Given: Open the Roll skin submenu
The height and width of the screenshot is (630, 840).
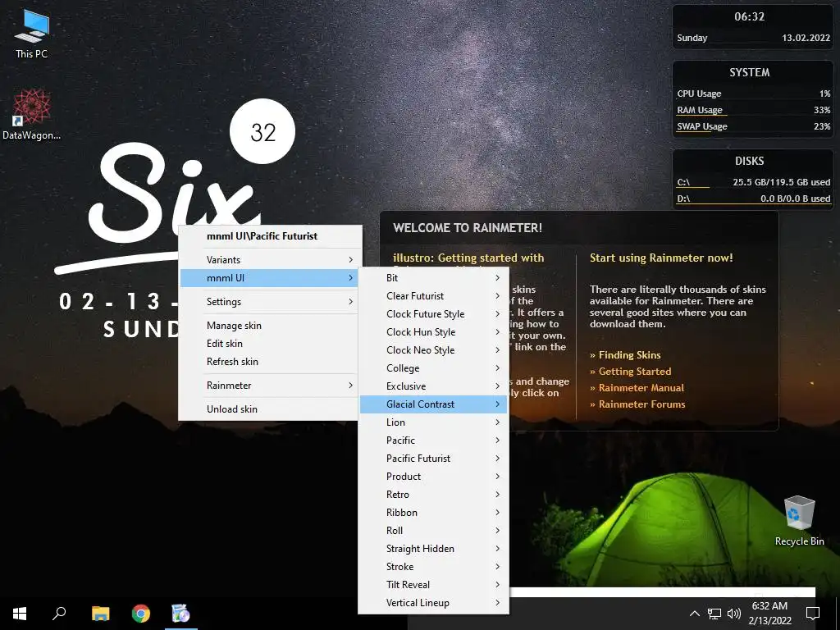Looking at the screenshot, I should coord(433,531).
